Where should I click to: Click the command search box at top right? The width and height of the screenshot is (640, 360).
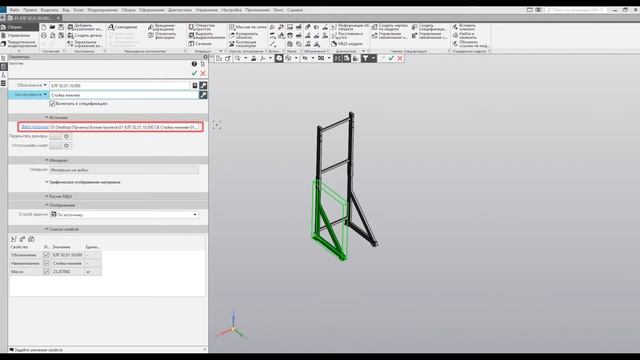[576, 10]
